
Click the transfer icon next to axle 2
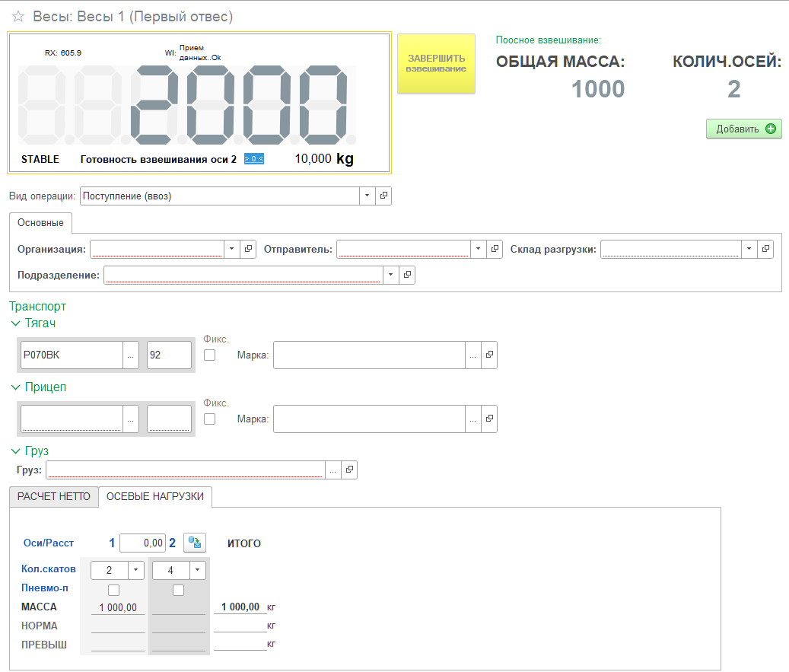pos(195,543)
